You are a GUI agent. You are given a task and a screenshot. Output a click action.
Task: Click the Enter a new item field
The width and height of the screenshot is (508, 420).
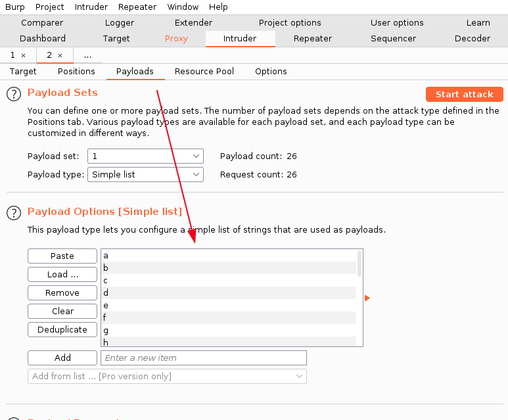pos(203,358)
